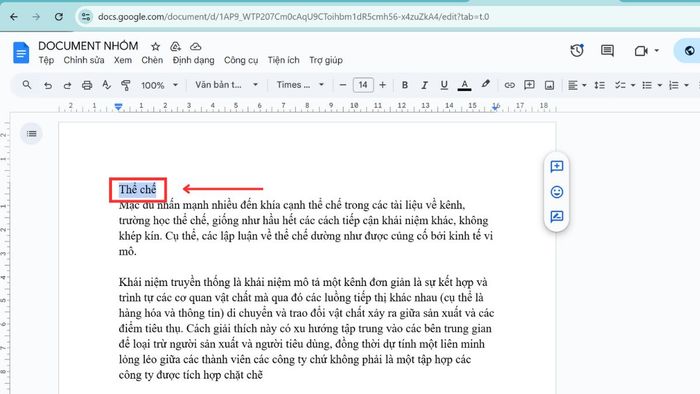Expand numbered list options arrow
Screen dimensions: 700x394
click(x=687, y=85)
